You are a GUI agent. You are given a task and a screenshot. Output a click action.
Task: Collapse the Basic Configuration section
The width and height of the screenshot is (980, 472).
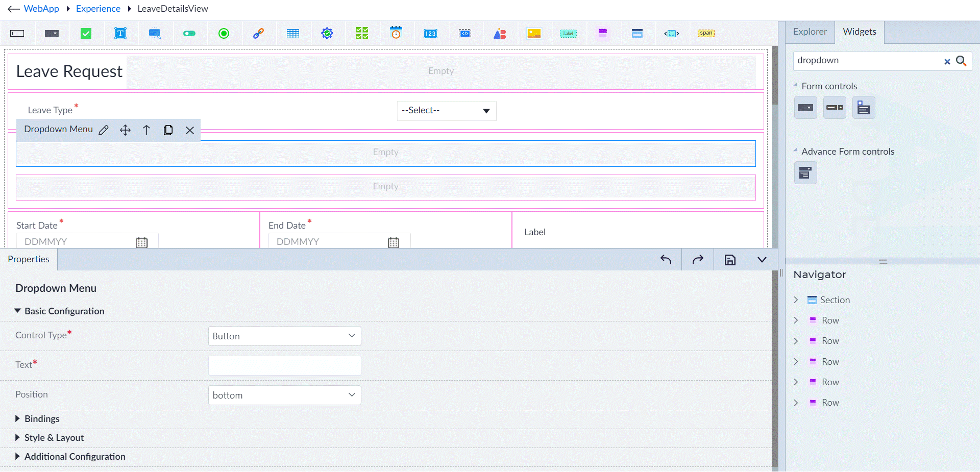pyautogui.click(x=60, y=311)
